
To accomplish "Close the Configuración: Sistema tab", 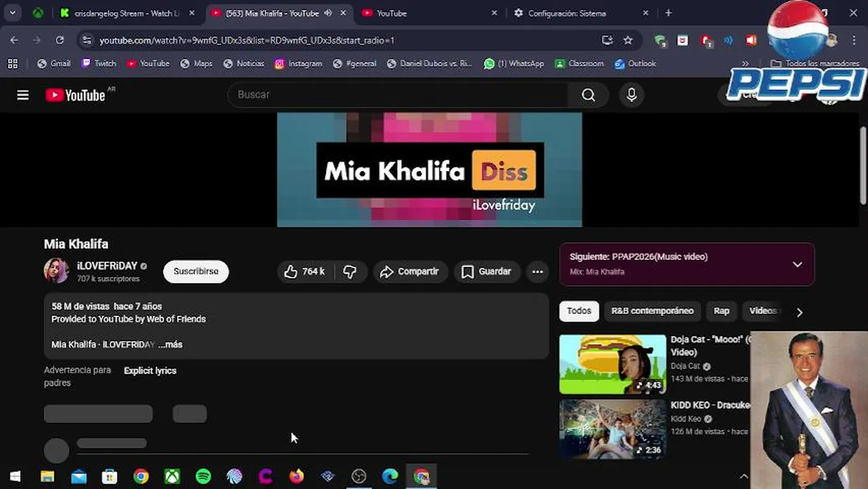I will pos(645,13).
